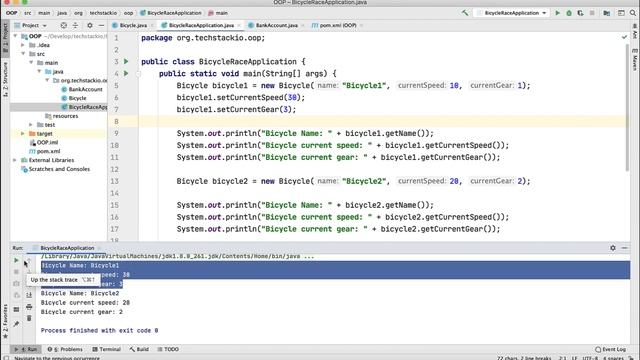The width and height of the screenshot is (640, 360).
Task: Collapse the src folder
Action: pos(23,54)
